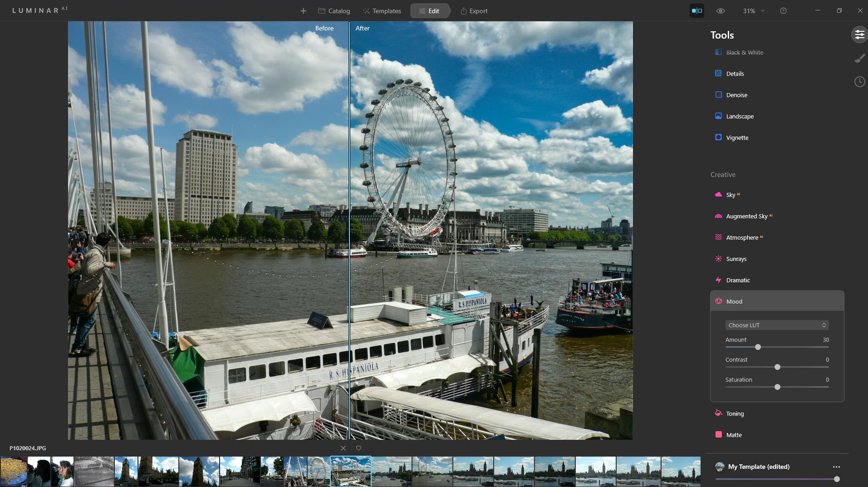This screenshot has width=868, height=487.
Task: Open the 31% zoom level dropdown
Action: coord(753,11)
